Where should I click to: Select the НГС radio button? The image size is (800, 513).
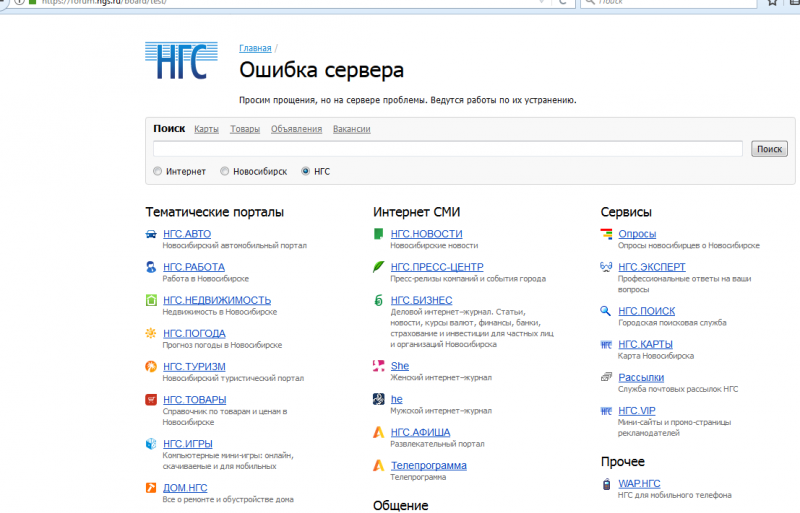coord(306,171)
